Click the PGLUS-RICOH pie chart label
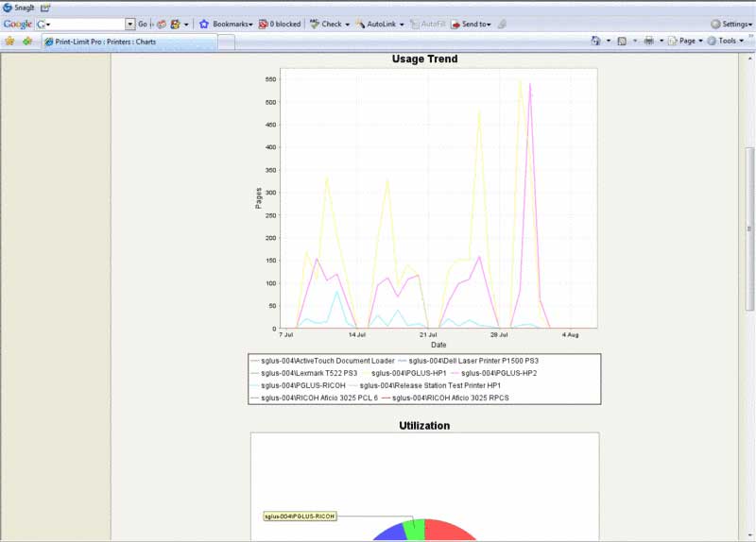Screen dimensions: 756x542 pyautogui.click(x=300, y=517)
